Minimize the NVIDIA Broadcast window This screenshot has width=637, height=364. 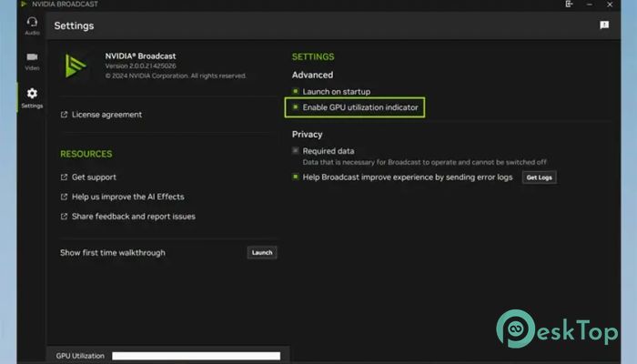point(589,4)
